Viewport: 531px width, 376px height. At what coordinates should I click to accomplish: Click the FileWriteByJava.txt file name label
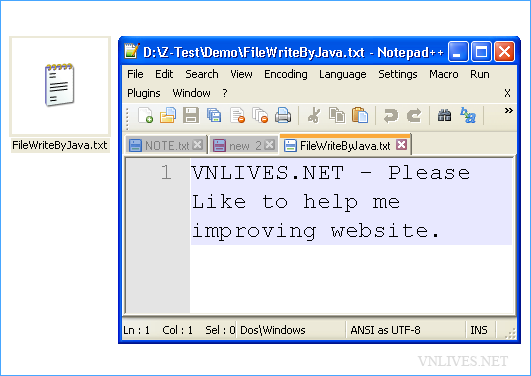[x=60, y=145]
